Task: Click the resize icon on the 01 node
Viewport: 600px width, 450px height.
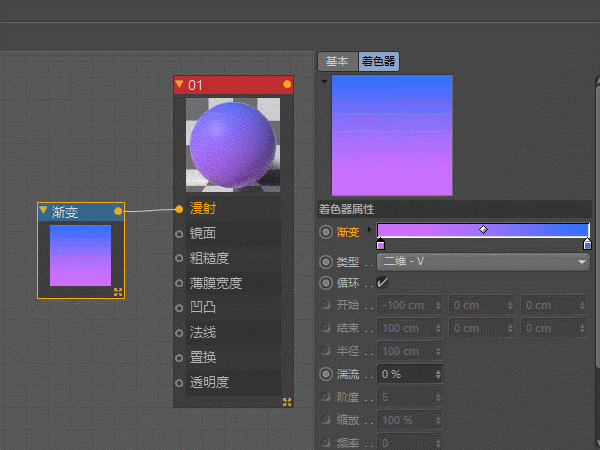Action: tap(287, 402)
